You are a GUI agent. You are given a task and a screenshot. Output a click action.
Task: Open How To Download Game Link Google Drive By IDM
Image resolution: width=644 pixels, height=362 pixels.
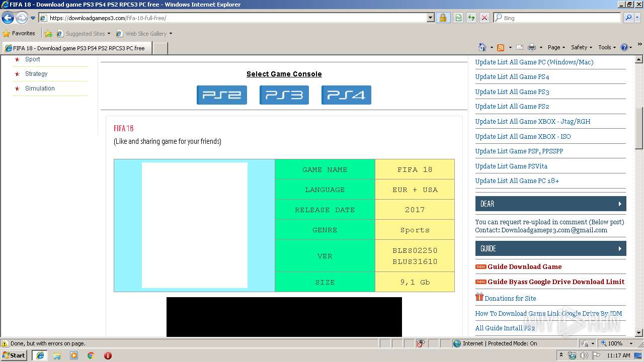pos(548,314)
